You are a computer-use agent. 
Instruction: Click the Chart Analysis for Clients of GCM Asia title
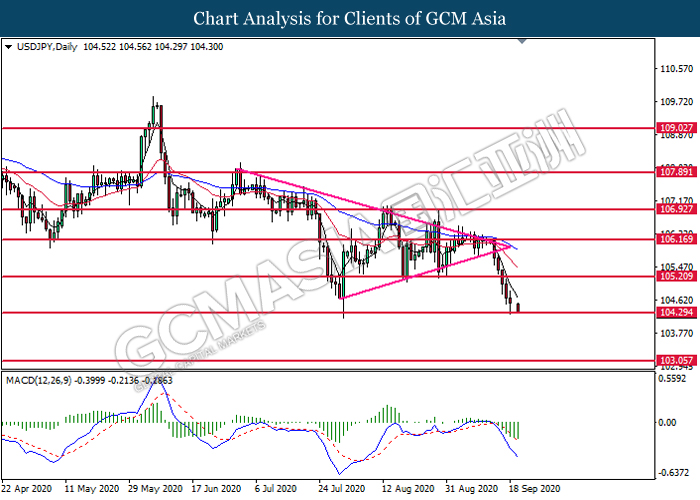(x=350, y=18)
